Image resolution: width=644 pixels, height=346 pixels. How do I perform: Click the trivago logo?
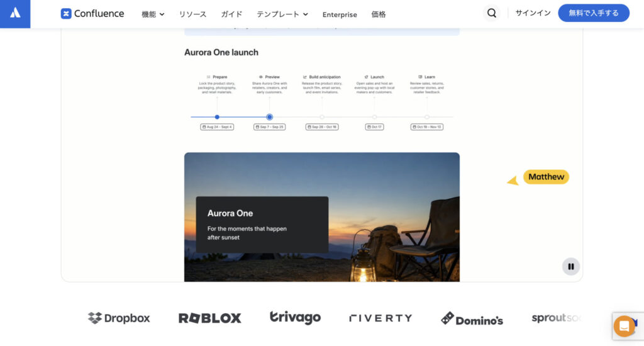[295, 318]
